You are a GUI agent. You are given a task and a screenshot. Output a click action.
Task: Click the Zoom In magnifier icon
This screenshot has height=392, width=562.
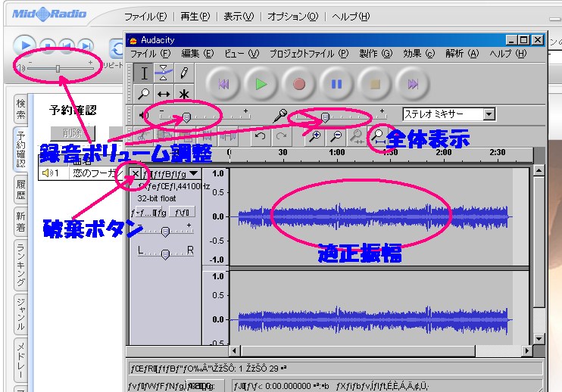click(x=314, y=136)
